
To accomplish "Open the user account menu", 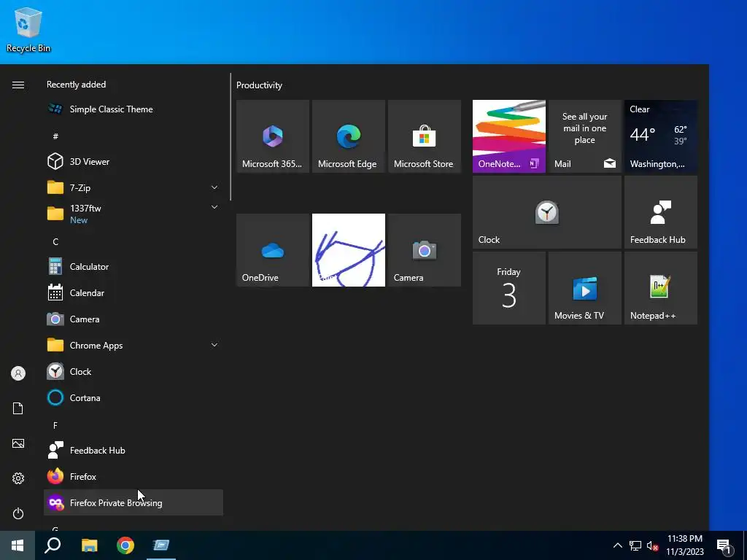I will click(x=18, y=373).
